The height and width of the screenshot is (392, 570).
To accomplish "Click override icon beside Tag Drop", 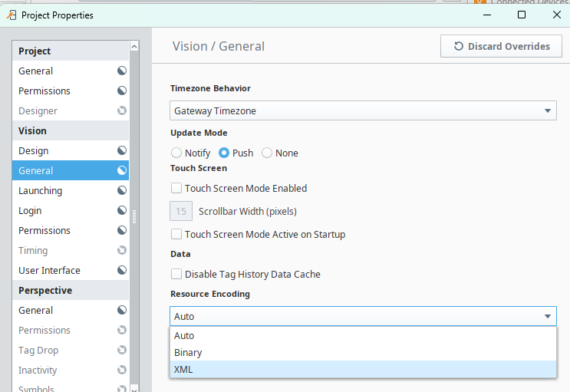I will click(x=121, y=350).
